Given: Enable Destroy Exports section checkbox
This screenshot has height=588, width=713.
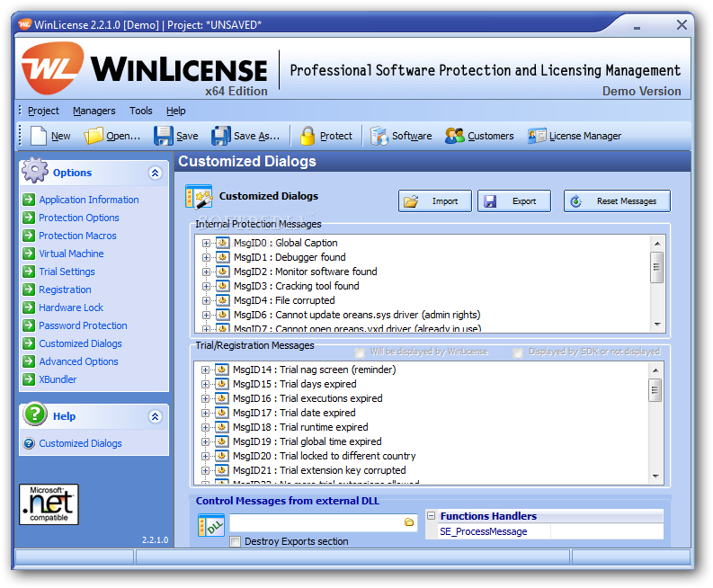Looking at the screenshot, I should coord(235,541).
